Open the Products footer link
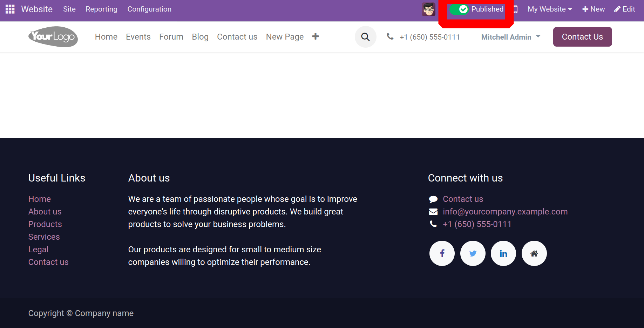 (45, 224)
